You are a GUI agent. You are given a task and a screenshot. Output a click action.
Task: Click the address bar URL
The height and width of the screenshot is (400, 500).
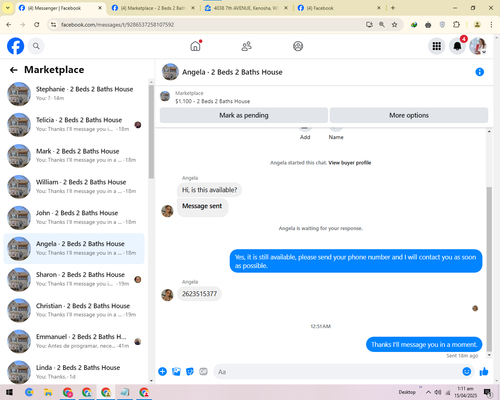[x=117, y=25]
